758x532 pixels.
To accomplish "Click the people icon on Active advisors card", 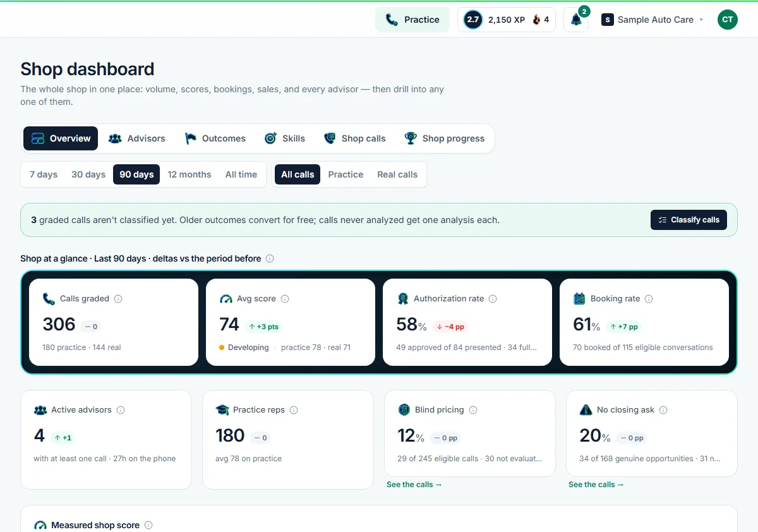I will (x=40, y=410).
